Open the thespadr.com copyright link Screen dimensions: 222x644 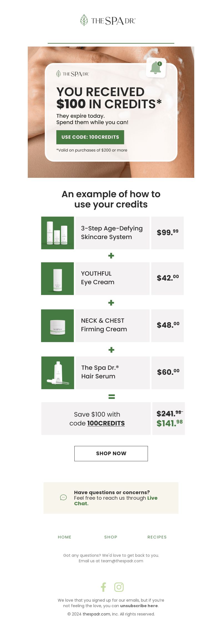[97, 614]
